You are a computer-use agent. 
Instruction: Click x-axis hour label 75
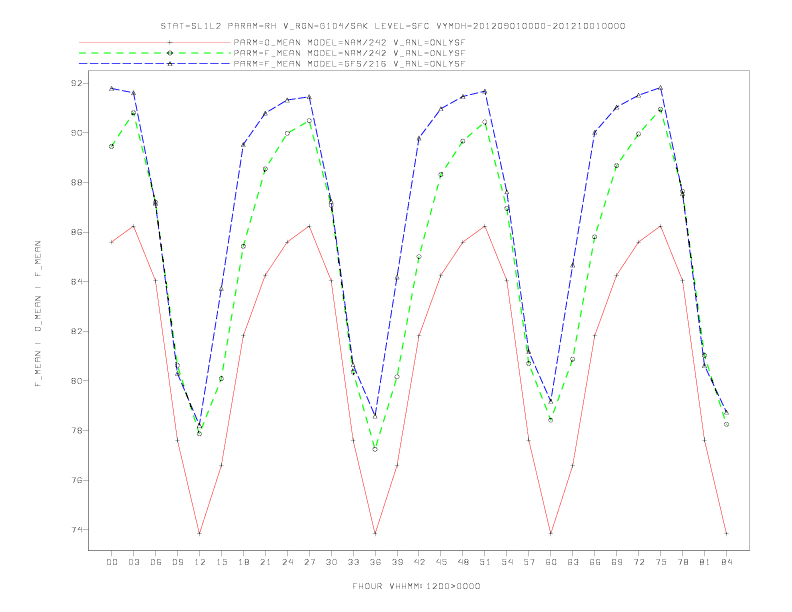coord(661,562)
